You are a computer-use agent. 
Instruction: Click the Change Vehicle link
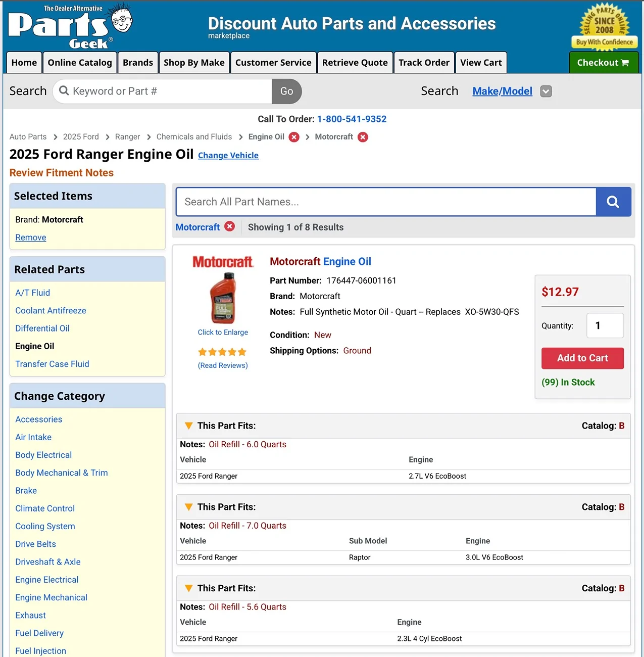tap(228, 156)
